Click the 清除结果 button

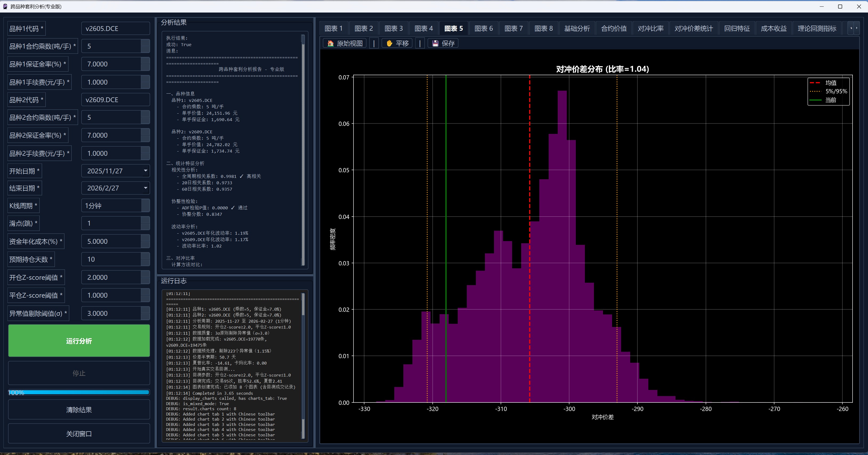(79, 410)
